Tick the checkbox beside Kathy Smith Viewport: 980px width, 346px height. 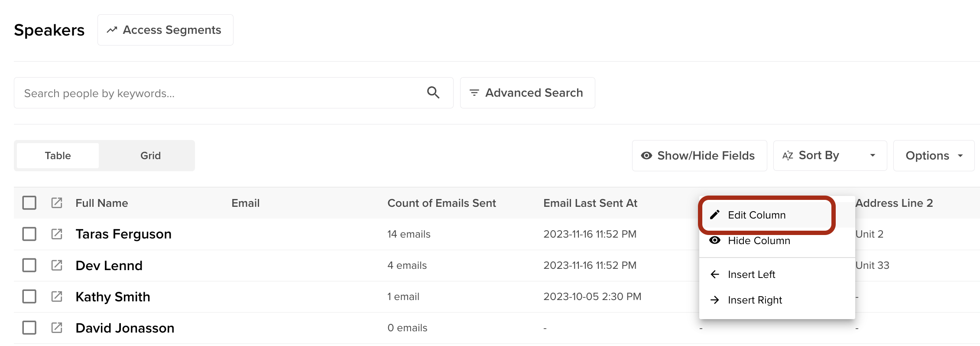point(29,297)
